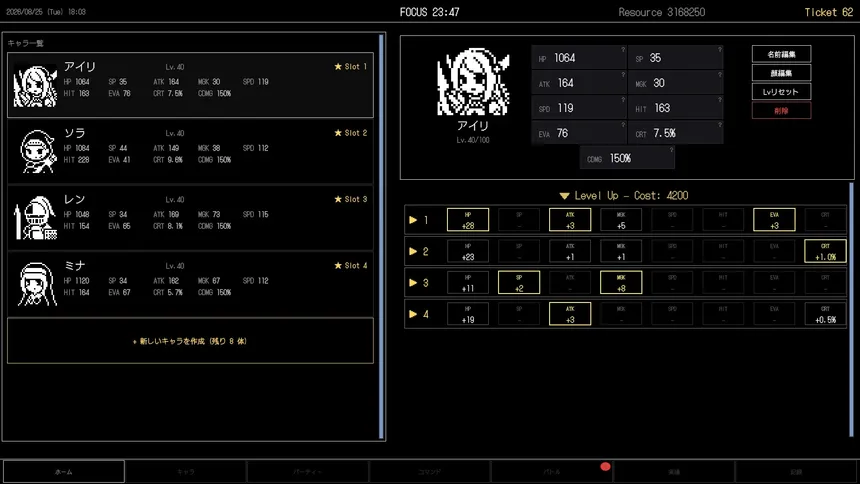Open the help mark on the SPD stat tile

coord(623,100)
